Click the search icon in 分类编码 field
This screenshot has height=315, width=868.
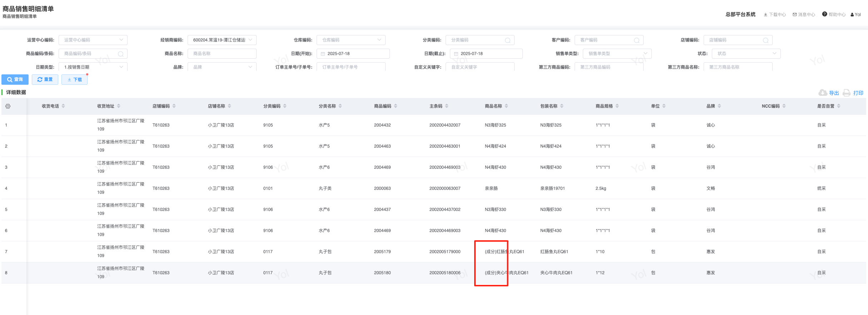coord(507,40)
